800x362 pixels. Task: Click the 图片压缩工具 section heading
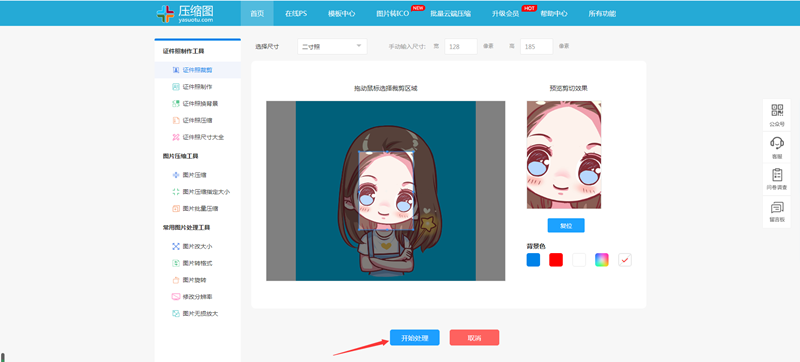coord(181,156)
